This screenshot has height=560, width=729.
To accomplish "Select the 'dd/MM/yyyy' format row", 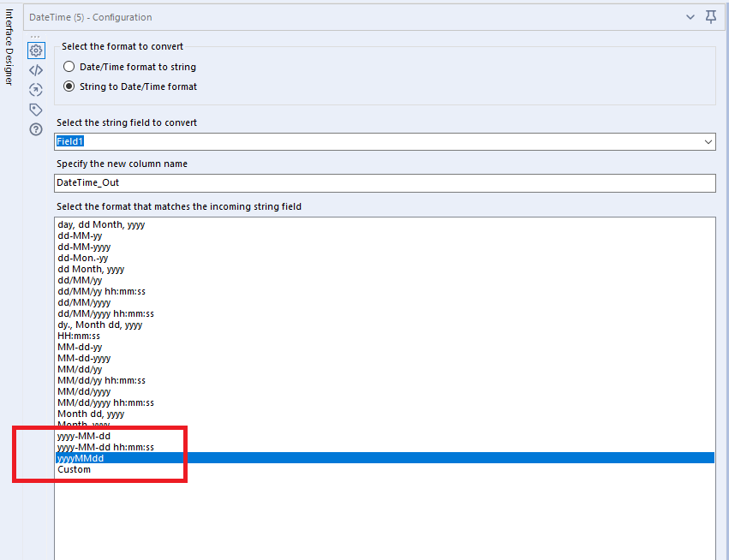I will tap(385, 302).
